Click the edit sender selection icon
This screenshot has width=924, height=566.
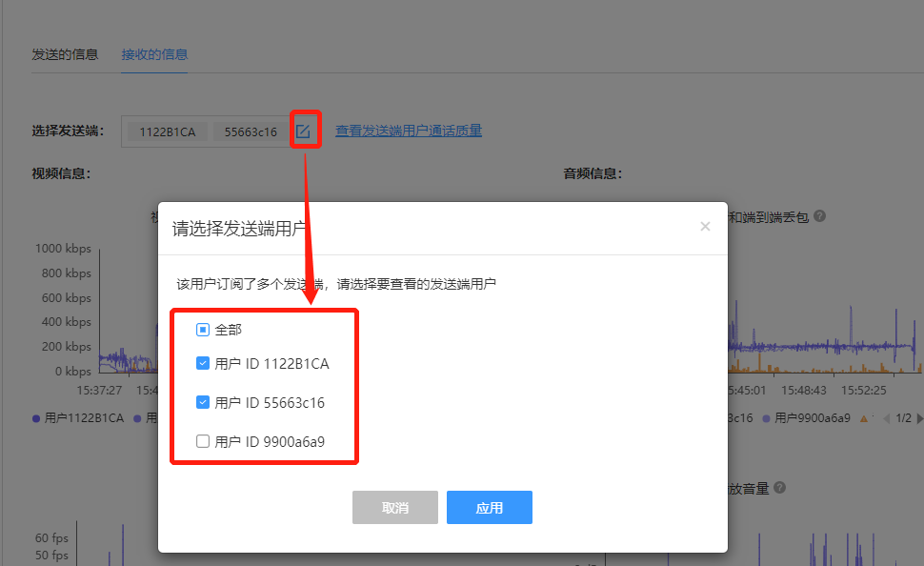(303, 131)
